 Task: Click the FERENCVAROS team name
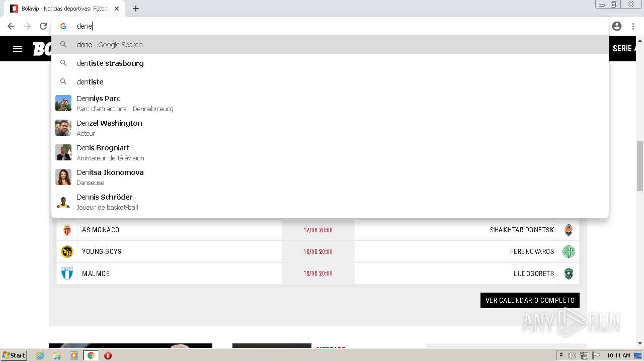click(532, 252)
